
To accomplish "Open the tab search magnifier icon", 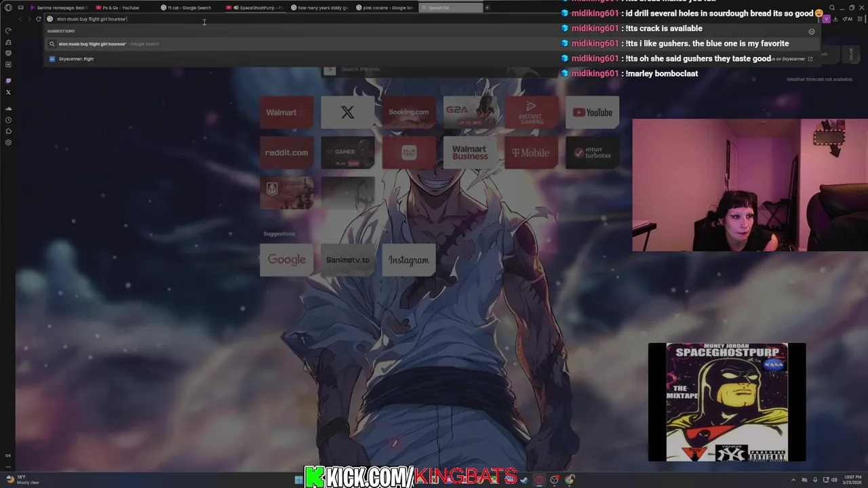I will tap(832, 7).
